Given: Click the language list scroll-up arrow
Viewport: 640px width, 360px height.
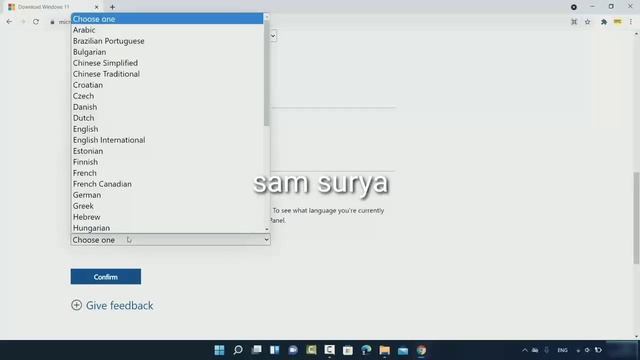Looking at the screenshot, I should click(267, 17).
